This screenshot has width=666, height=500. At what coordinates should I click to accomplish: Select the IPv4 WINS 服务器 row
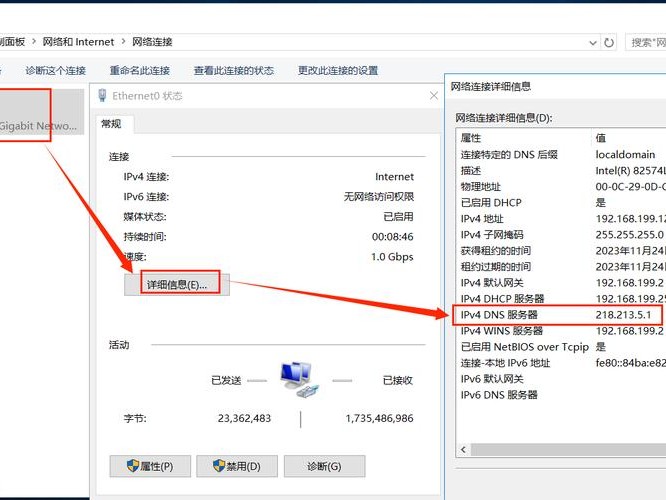pos(562,331)
